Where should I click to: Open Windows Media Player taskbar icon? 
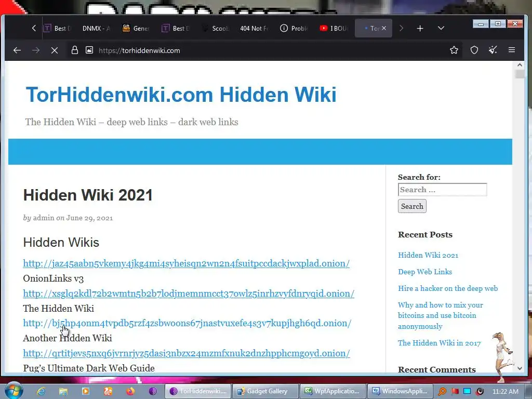pyautogui.click(x=86, y=391)
